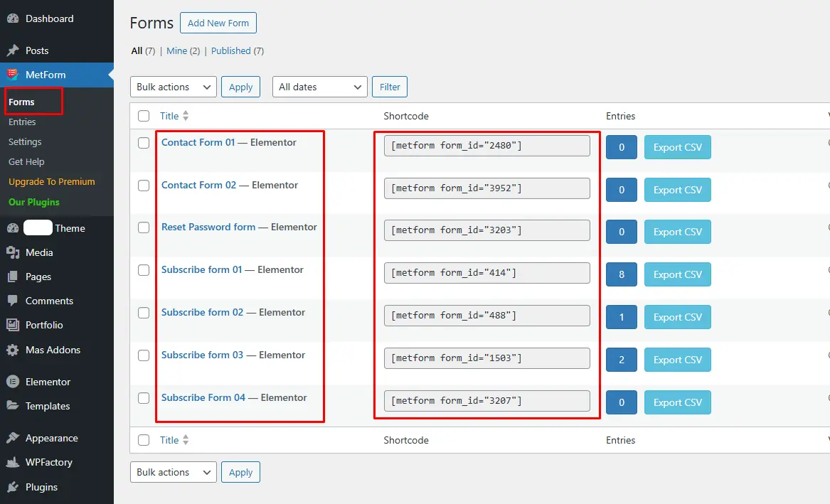Check the Reset Password form checkbox
Viewport: 830px width, 504px height.
point(144,227)
